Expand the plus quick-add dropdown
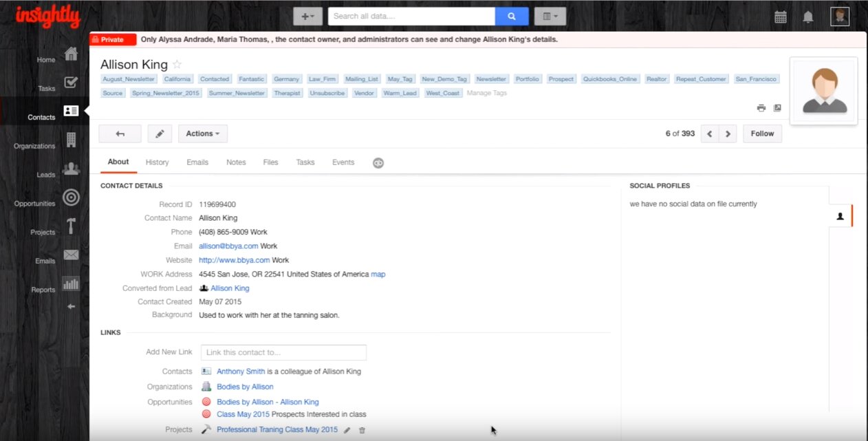868x441 pixels. tap(307, 17)
